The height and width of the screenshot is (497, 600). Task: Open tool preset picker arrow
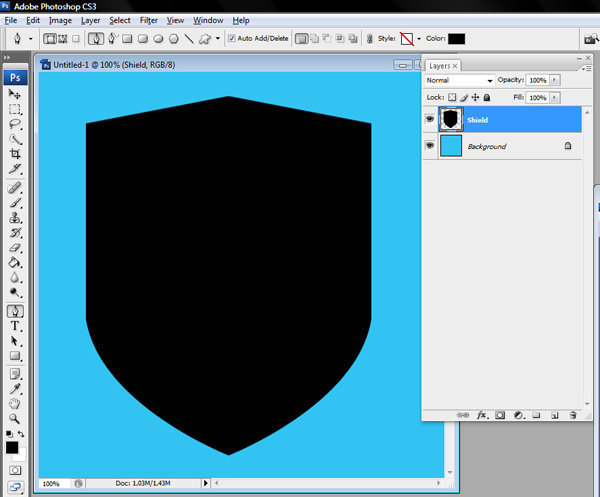[31, 39]
